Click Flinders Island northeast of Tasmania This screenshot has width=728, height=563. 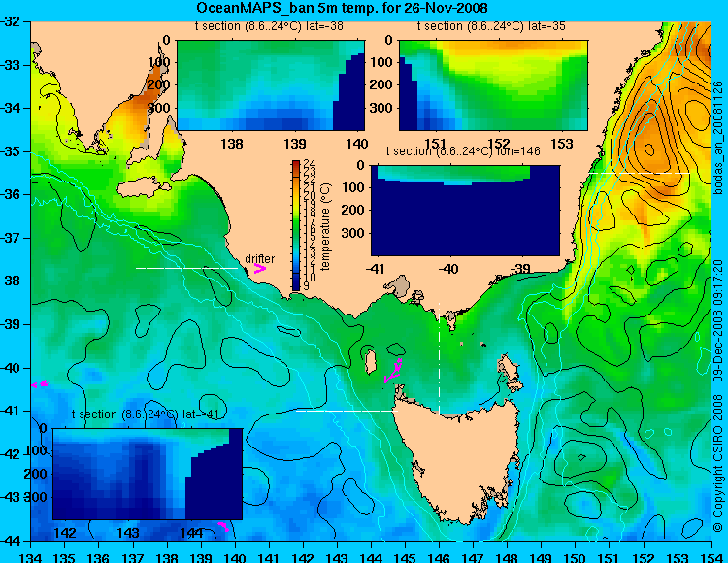tap(509, 372)
